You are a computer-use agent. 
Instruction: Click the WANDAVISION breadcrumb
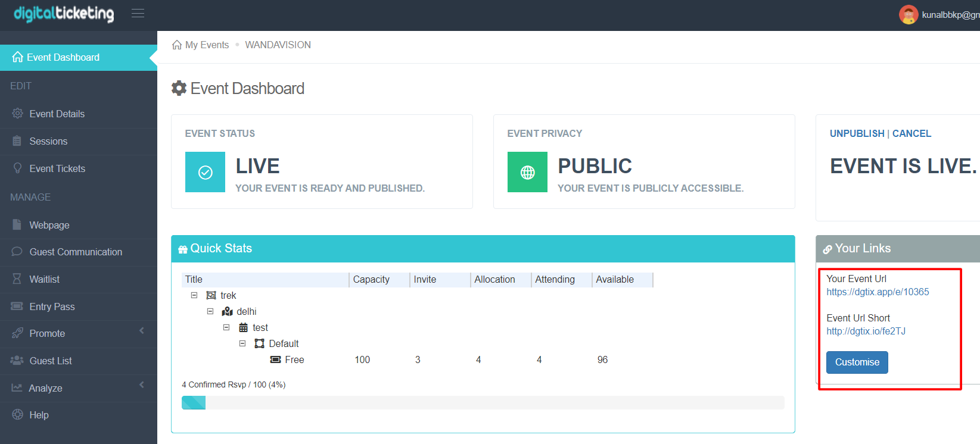(x=278, y=45)
